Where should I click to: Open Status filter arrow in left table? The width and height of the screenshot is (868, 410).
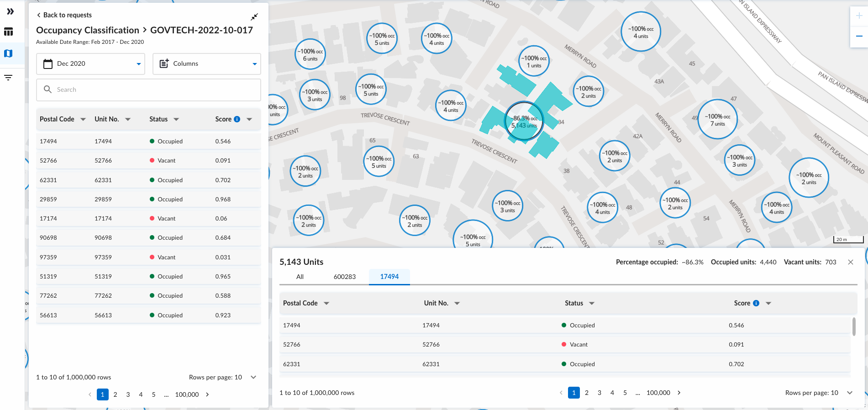tap(176, 119)
